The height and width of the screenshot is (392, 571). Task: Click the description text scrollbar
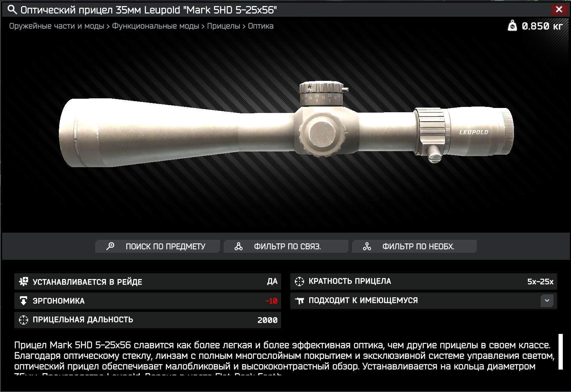pos(561,352)
